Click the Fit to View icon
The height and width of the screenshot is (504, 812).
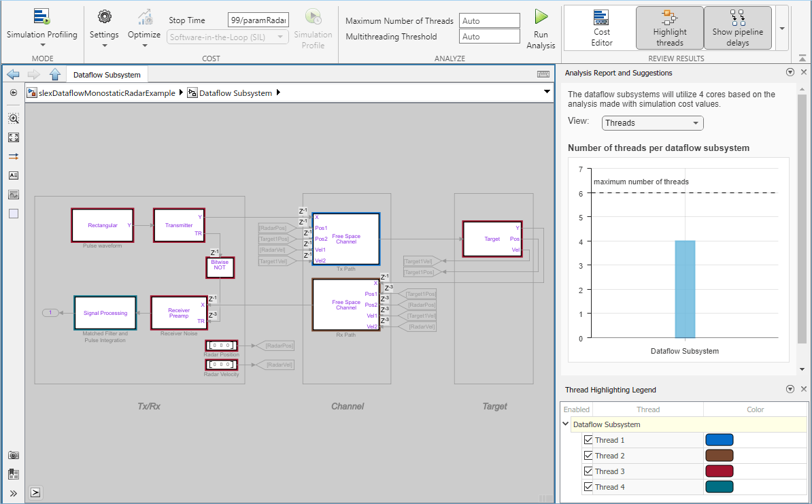coord(14,137)
